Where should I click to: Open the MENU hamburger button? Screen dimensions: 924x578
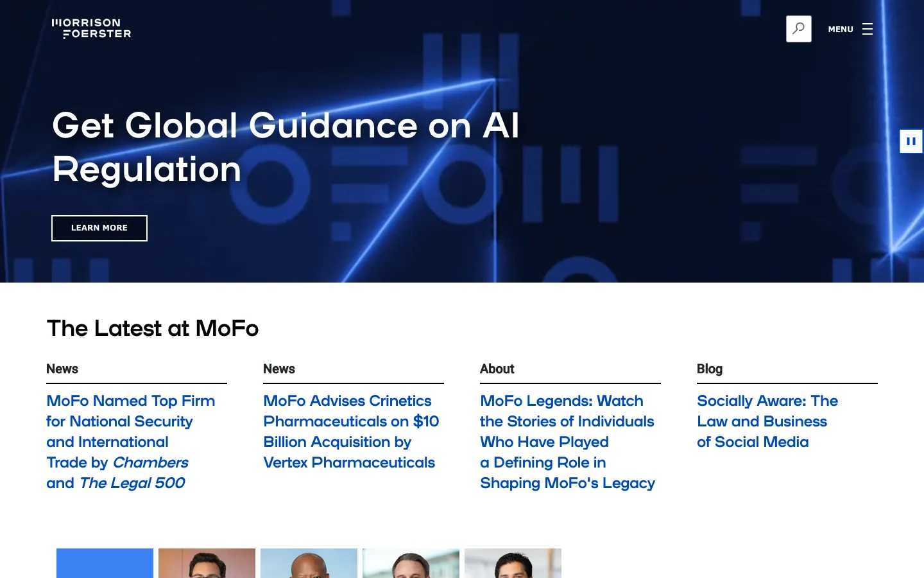tap(850, 29)
